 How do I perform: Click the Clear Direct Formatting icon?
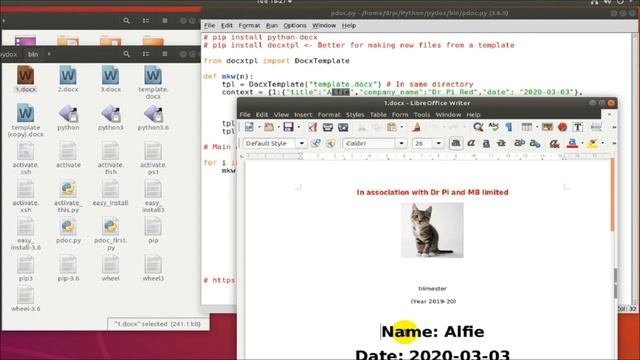click(x=554, y=143)
